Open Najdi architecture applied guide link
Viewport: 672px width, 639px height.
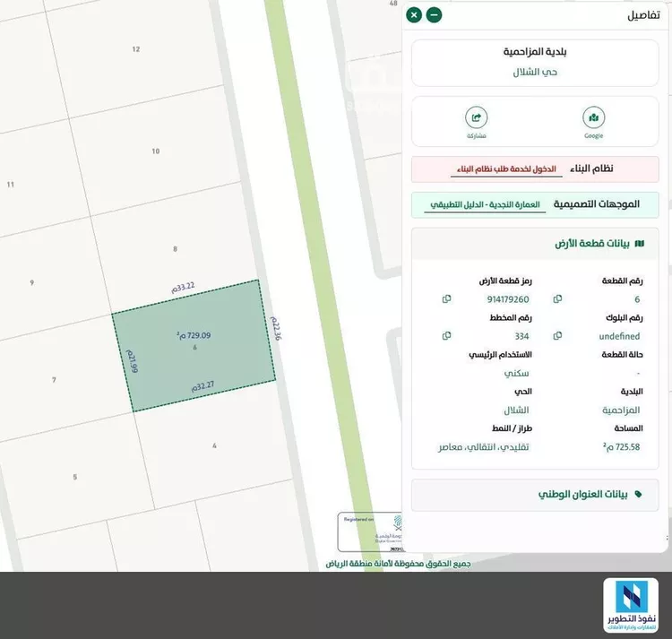tap(485, 205)
